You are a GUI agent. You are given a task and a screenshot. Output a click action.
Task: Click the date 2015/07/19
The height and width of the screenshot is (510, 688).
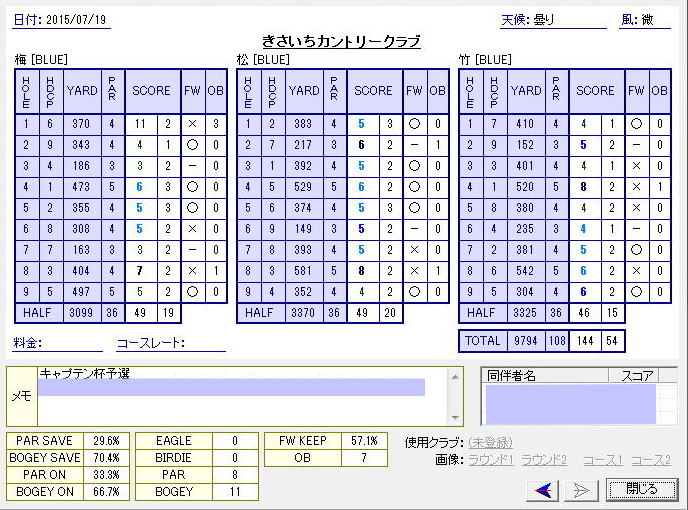(76, 20)
